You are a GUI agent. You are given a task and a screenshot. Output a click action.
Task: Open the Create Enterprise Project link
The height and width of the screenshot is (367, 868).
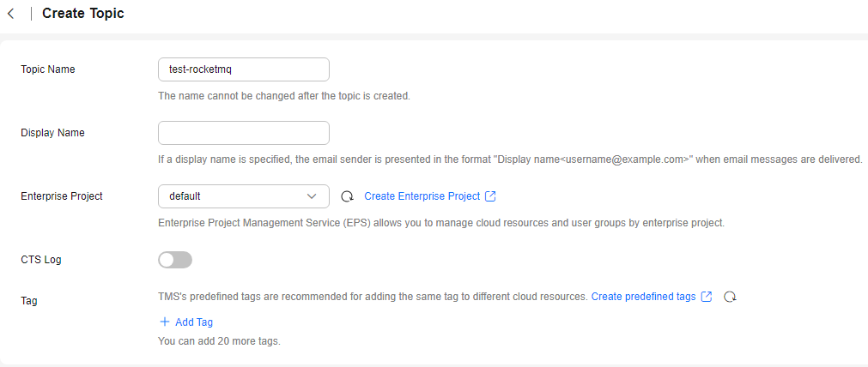coord(422,196)
